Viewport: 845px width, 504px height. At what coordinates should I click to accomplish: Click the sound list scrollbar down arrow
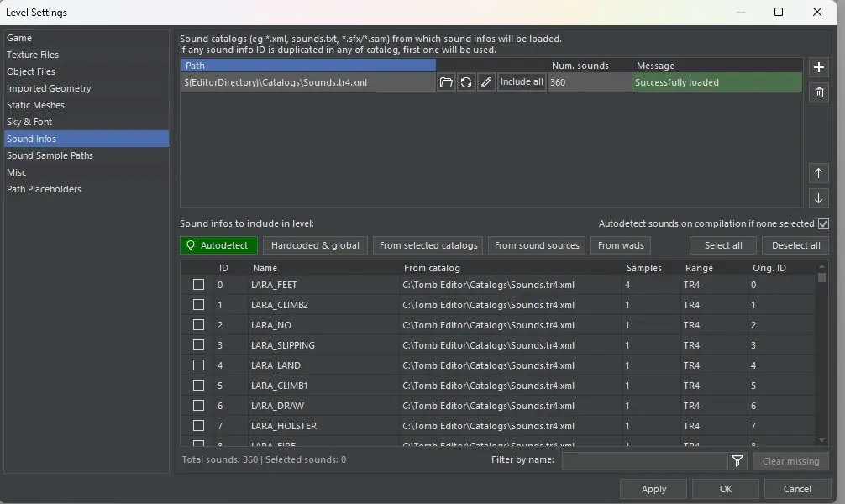point(821,439)
